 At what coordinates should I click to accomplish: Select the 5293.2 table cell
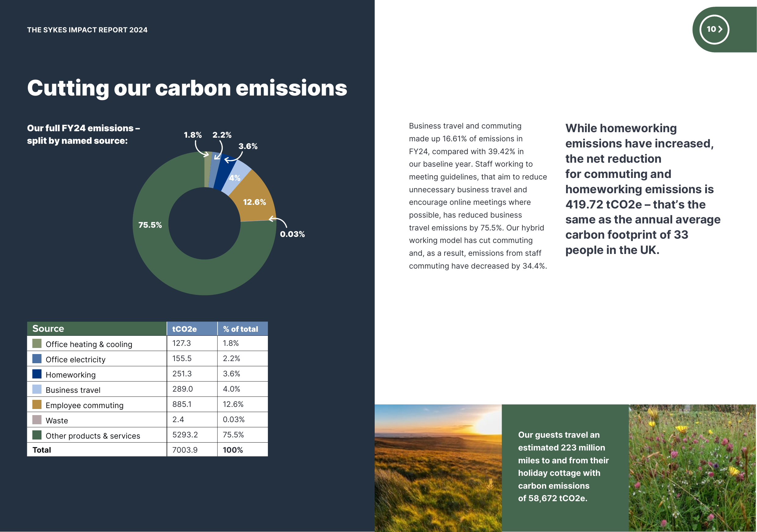click(192, 435)
